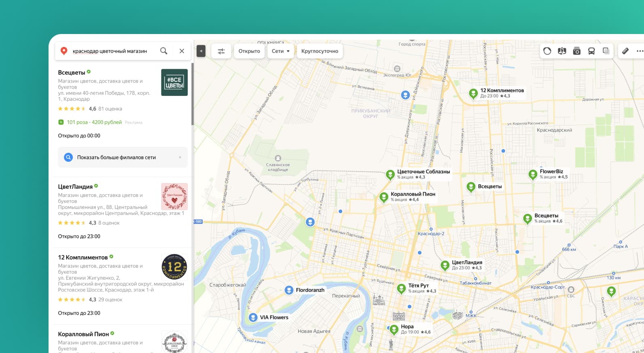Click the Всецветы logo thumbnail
Image resolution: width=644 pixels, height=353 pixels.
pyautogui.click(x=174, y=82)
